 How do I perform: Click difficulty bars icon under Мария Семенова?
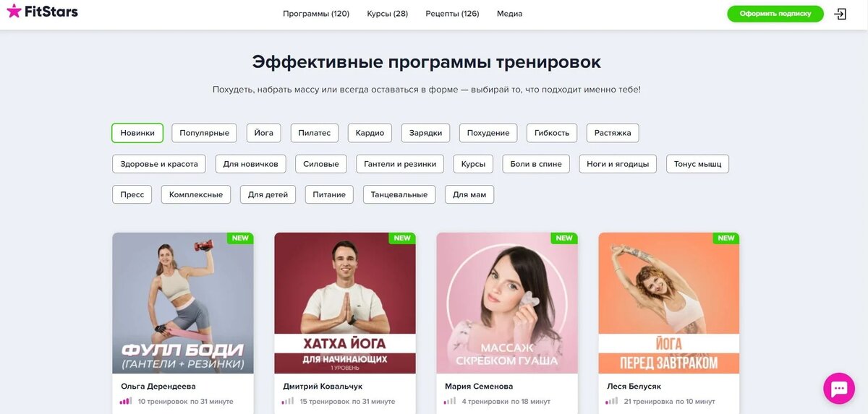pos(450,401)
